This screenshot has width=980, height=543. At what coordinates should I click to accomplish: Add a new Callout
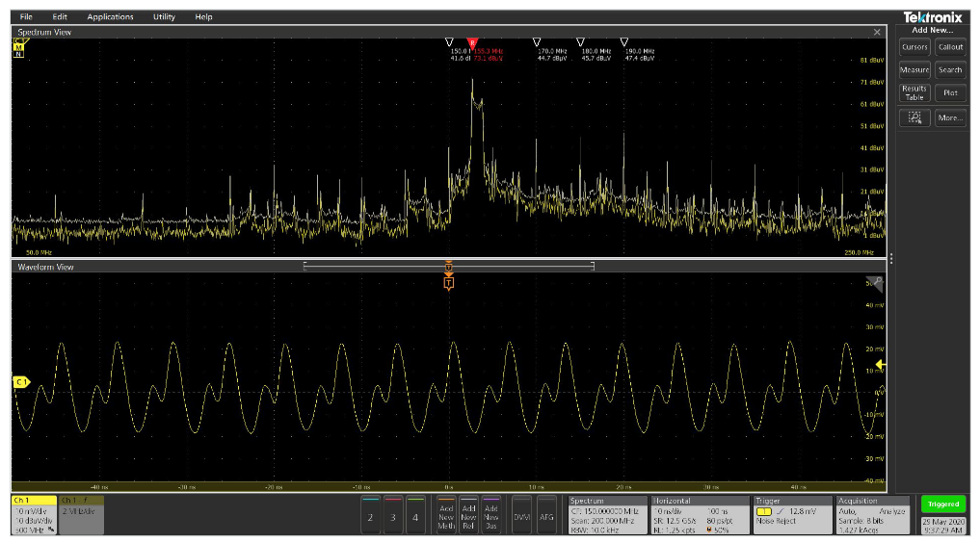[x=950, y=47]
